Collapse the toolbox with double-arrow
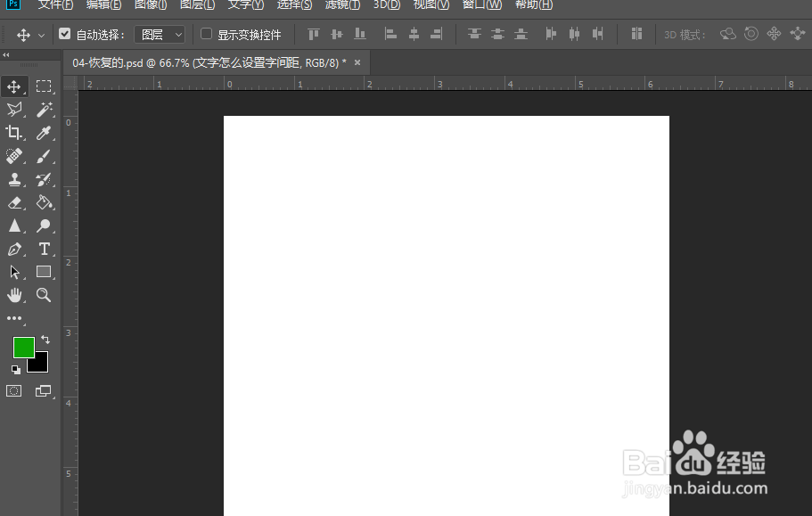 (6, 55)
